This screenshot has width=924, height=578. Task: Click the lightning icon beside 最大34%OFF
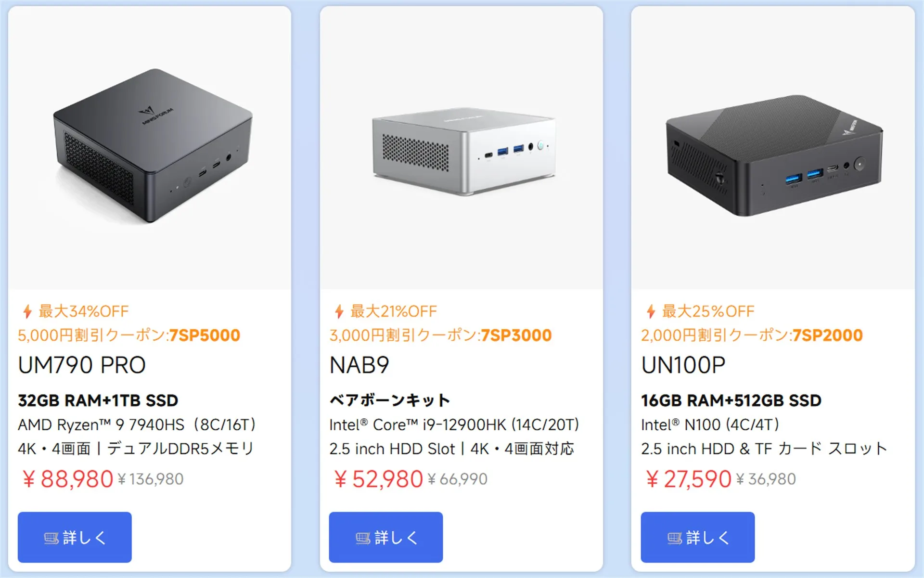tap(27, 311)
